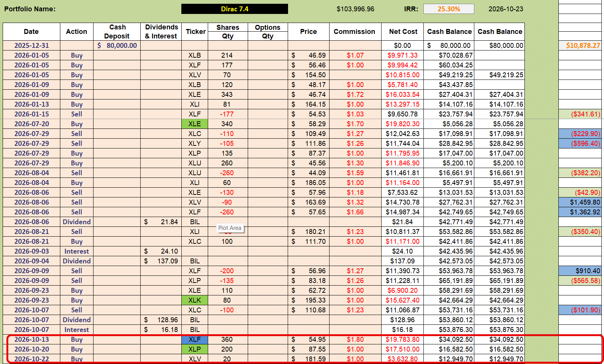This screenshot has height=364, width=604.
Task: Click the Net Cost column header
Action: [x=403, y=32]
